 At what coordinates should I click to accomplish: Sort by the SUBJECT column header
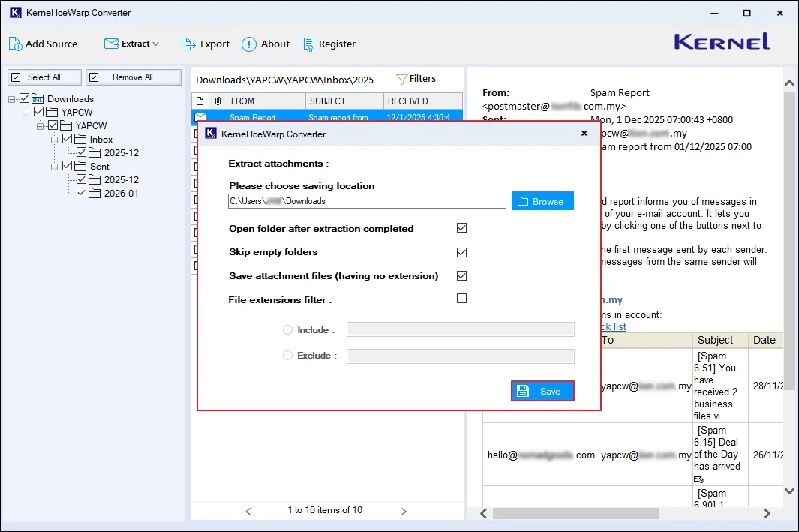point(344,101)
